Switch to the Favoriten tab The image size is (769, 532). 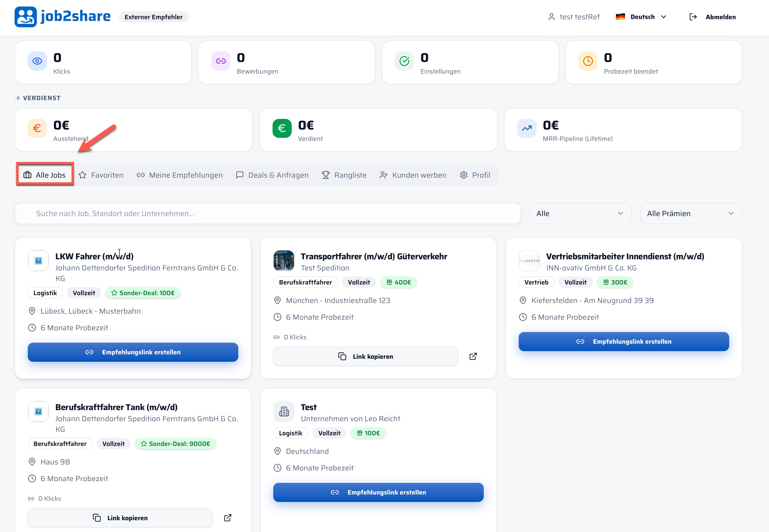coord(101,175)
